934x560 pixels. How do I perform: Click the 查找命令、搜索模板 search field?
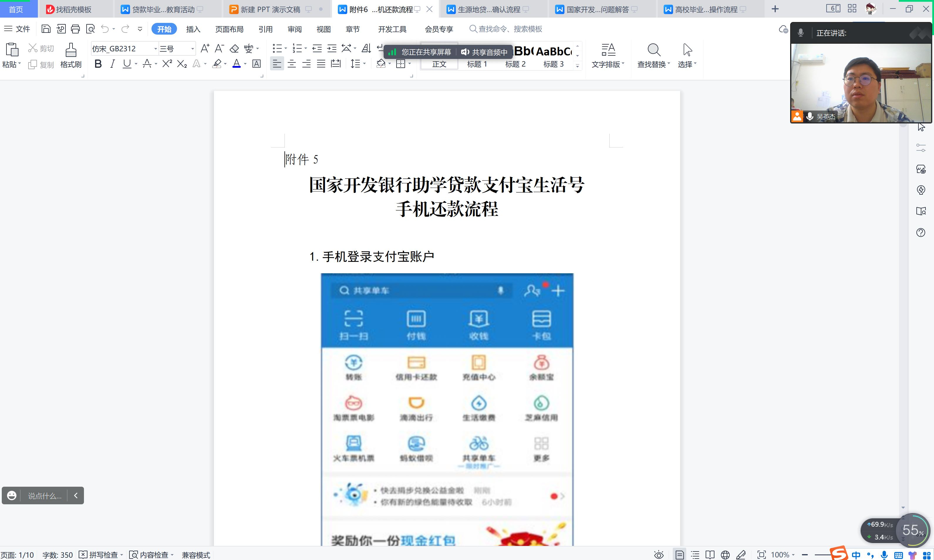tap(510, 29)
